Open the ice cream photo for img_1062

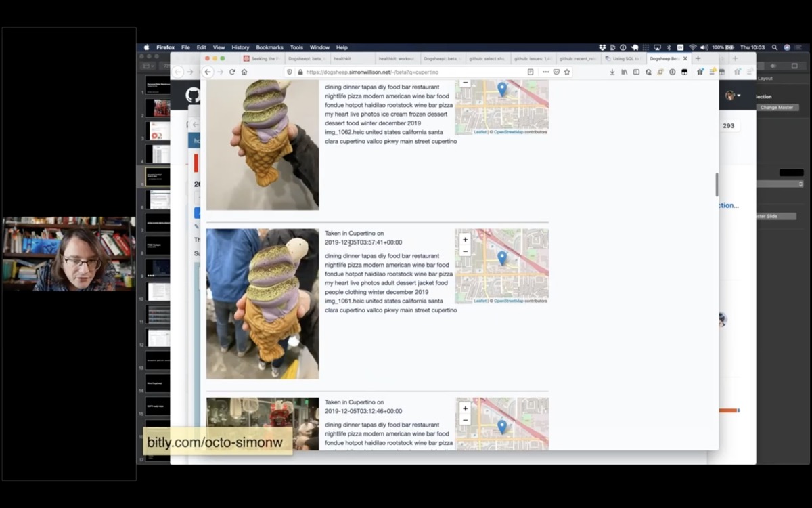(263, 145)
